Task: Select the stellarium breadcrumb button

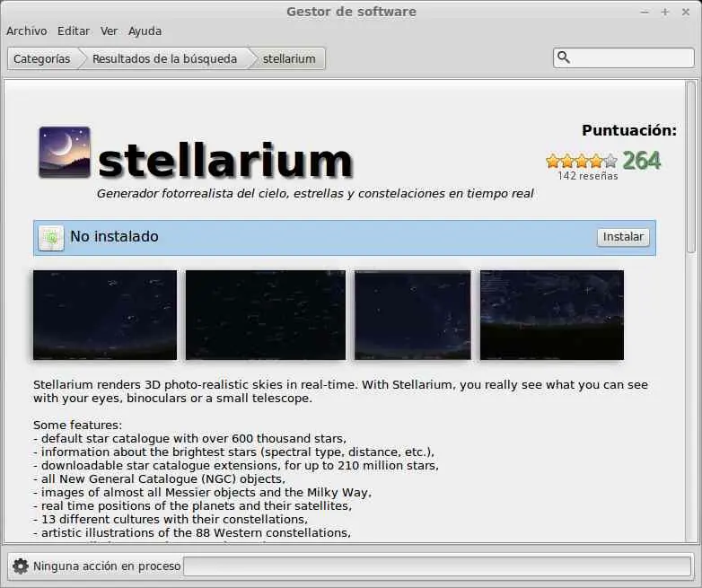Action: coord(289,58)
